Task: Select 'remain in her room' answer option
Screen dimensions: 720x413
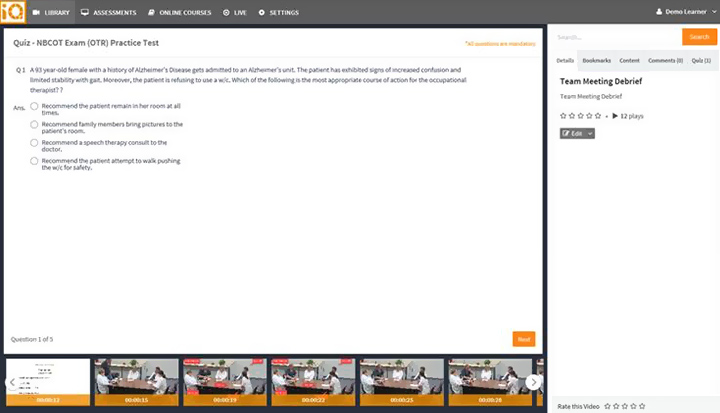Action: [x=35, y=105]
